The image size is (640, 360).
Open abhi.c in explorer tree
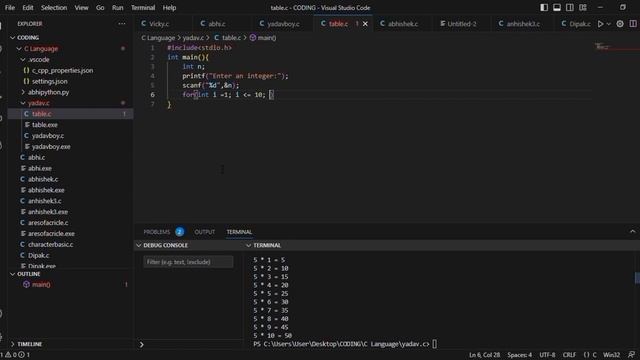36,158
